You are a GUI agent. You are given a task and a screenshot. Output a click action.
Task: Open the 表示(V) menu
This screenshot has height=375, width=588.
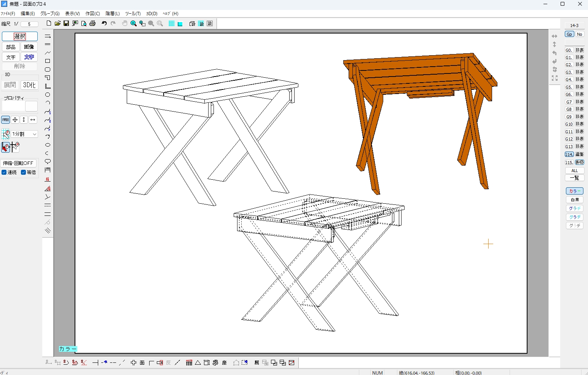[x=72, y=14]
